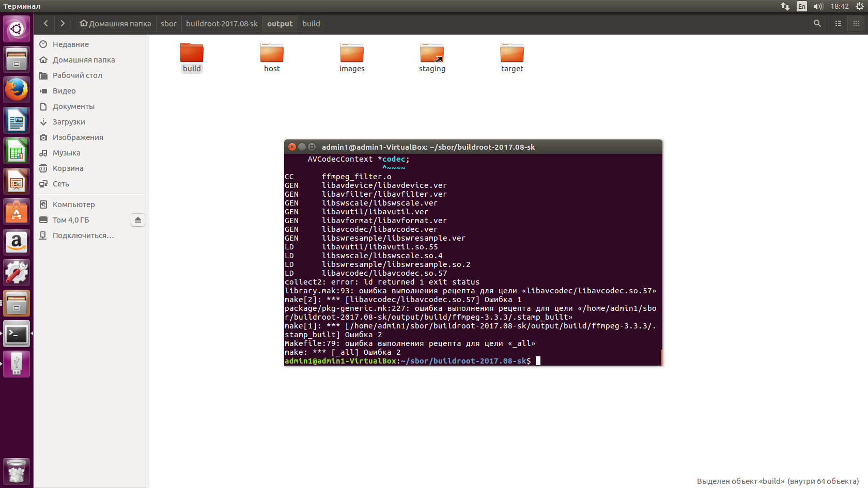Viewport: 868px width, 488px height.
Task: Open the search icon in file manager toolbar
Action: 817,23
